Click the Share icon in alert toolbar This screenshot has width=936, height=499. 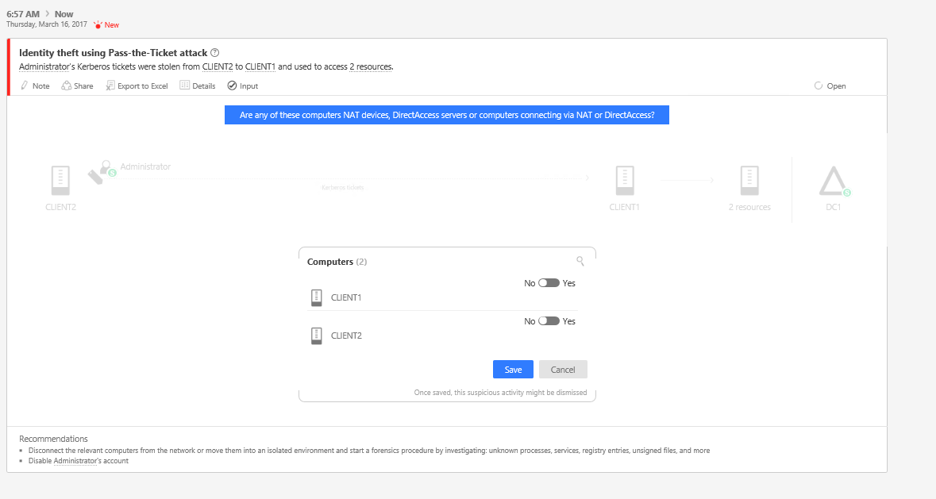tap(66, 85)
